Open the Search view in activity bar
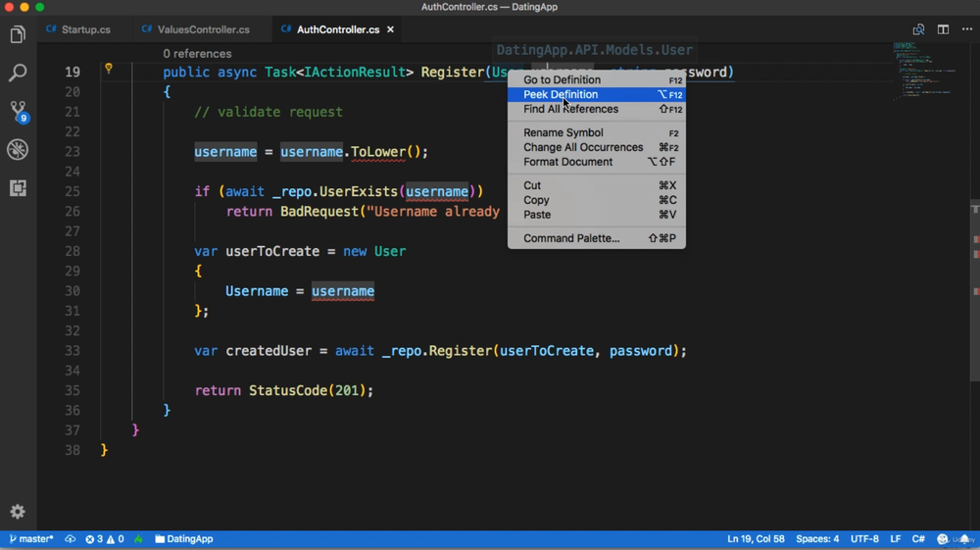The height and width of the screenshot is (550, 980). pos(18,73)
